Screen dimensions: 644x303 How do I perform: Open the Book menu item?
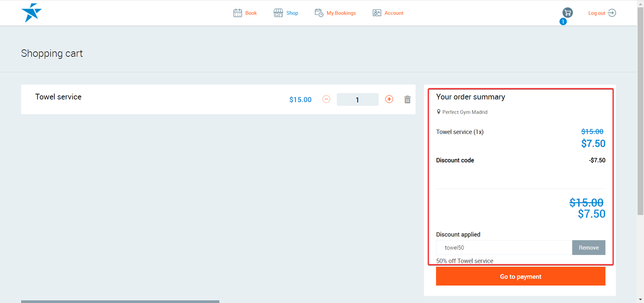click(x=251, y=13)
